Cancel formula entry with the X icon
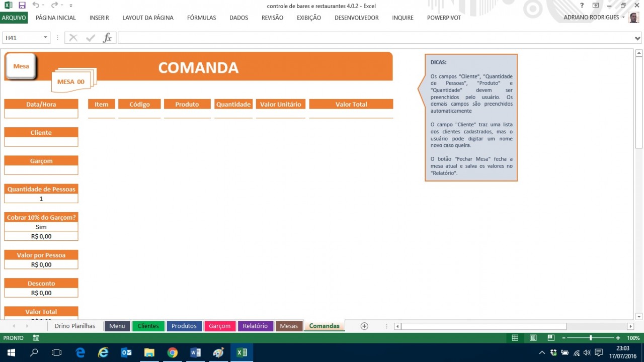This screenshot has height=362, width=644. click(73, 38)
